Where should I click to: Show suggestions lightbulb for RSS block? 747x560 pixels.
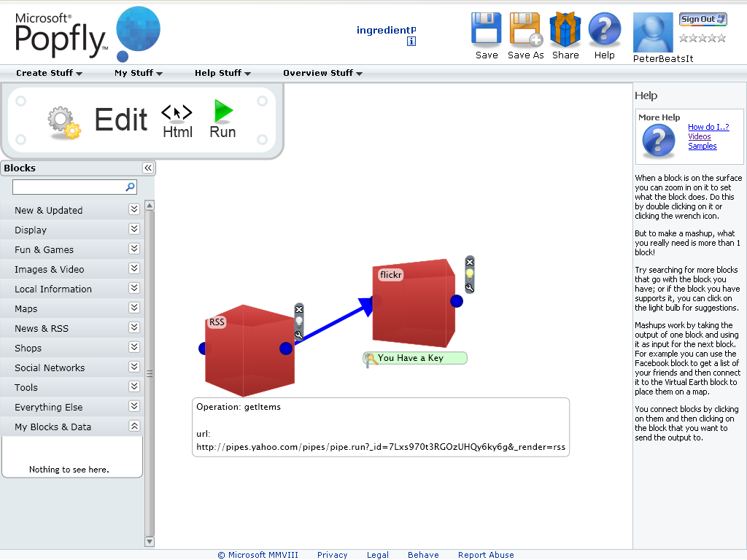point(298,322)
